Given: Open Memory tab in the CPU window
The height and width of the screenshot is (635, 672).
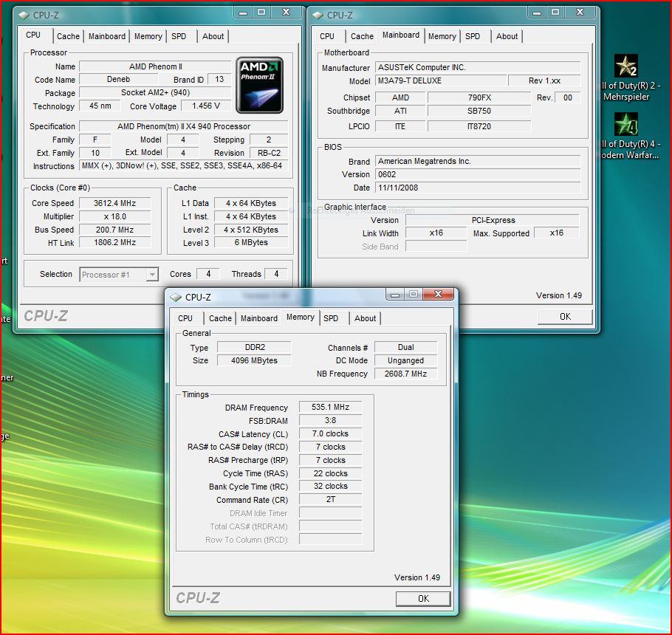Looking at the screenshot, I should (148, 36).
